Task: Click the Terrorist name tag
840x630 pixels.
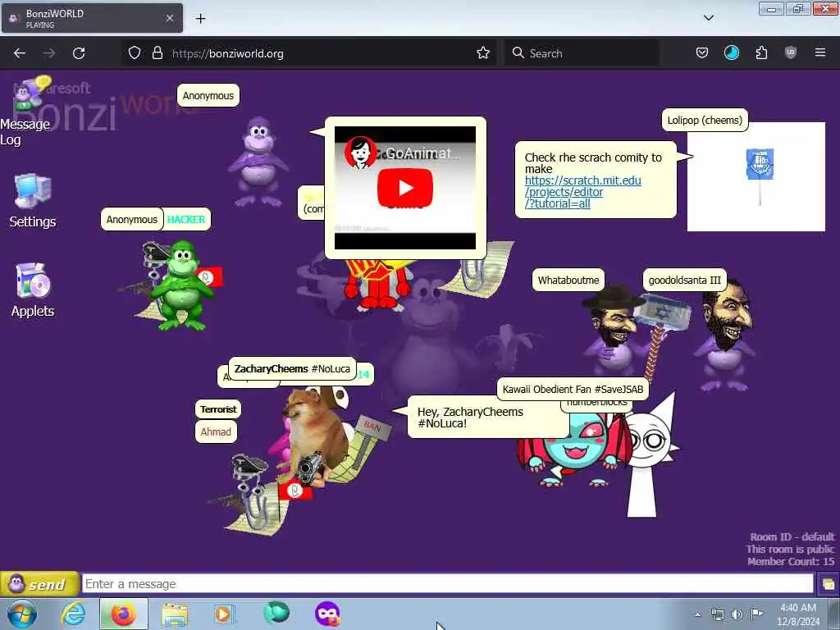Action: tap(218, 409)
